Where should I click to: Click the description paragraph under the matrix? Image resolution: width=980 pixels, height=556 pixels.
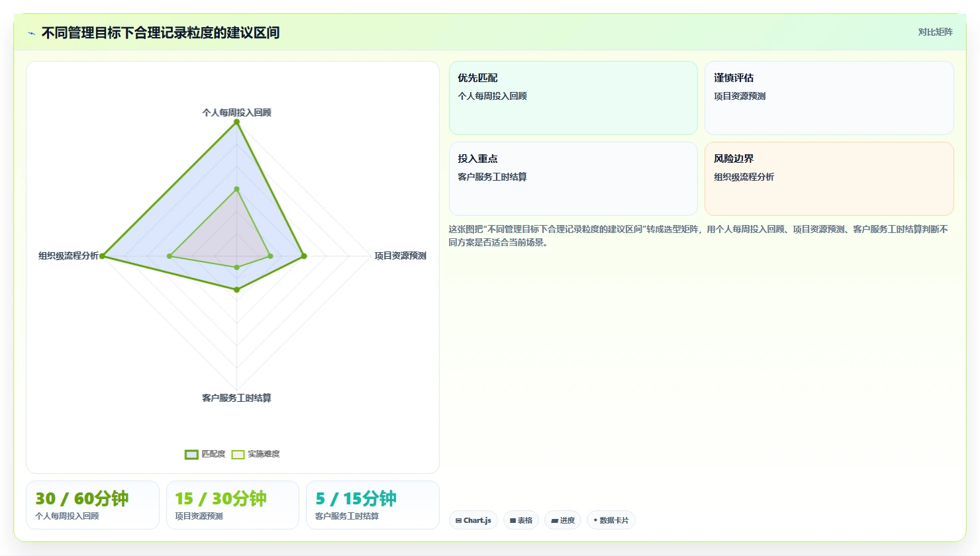699,236
